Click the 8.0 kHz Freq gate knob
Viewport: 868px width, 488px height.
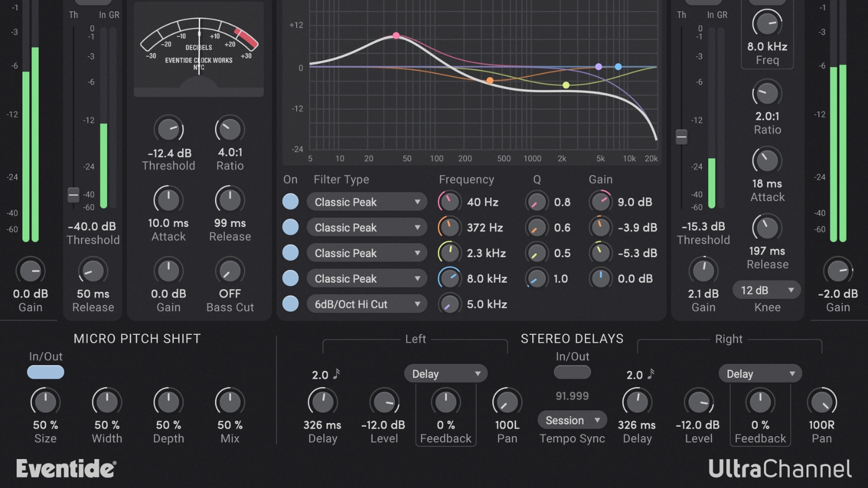[767, 24]
